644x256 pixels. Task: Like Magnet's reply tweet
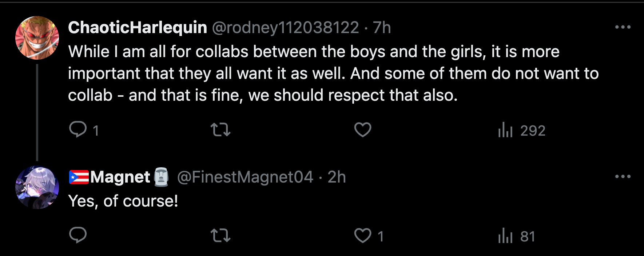coord(363,236)
